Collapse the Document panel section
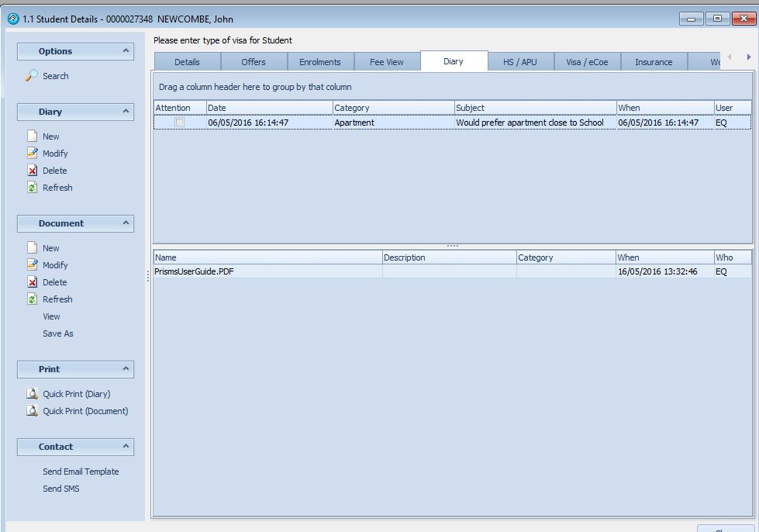Image resolution: width=759 pixels, height=532 pixels. [x=126, y=223]
